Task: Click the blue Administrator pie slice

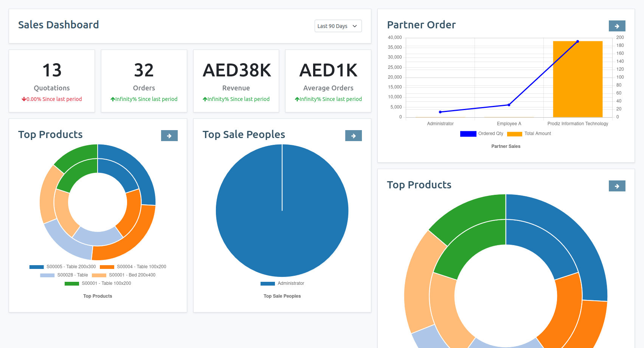Action: click(x=282, y=211)
